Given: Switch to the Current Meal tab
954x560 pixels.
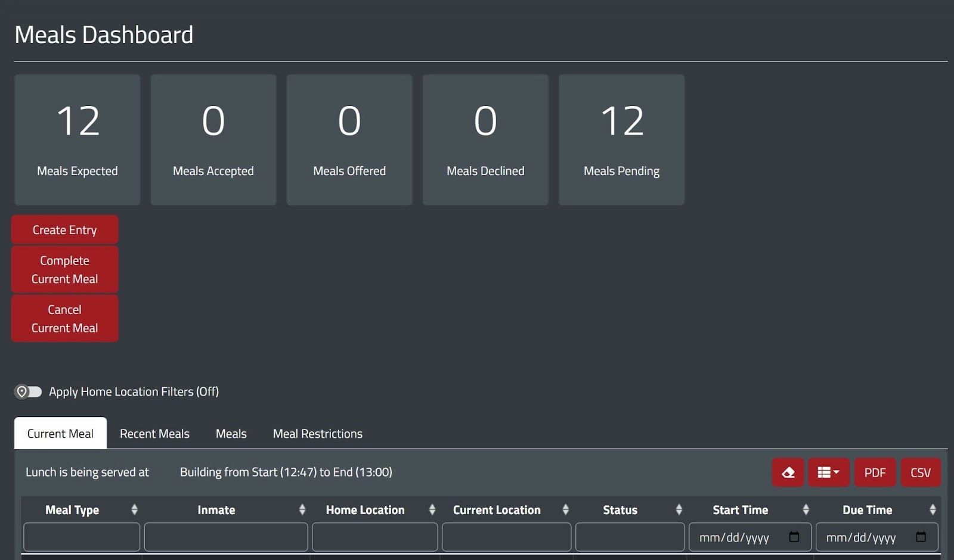Looking at the screenshot, I should point(60,433).
